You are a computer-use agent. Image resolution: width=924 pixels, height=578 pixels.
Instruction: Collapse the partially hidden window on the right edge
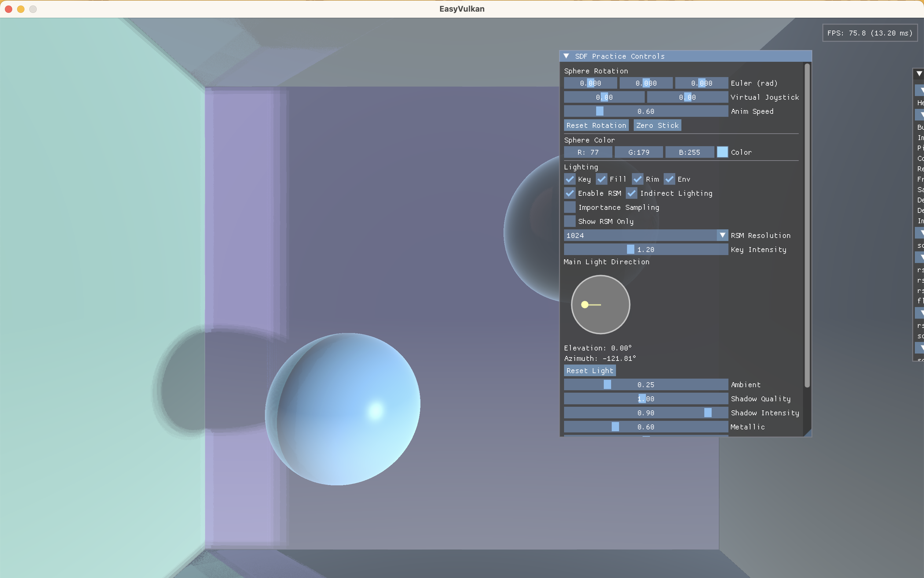tap(919, 74)
